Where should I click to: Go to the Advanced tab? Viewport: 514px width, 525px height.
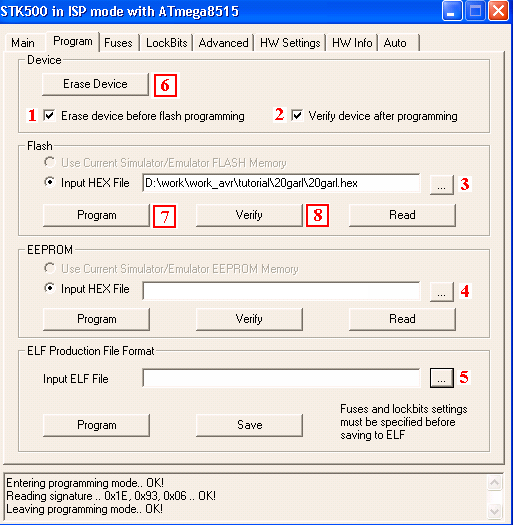[x=223, y=43]
